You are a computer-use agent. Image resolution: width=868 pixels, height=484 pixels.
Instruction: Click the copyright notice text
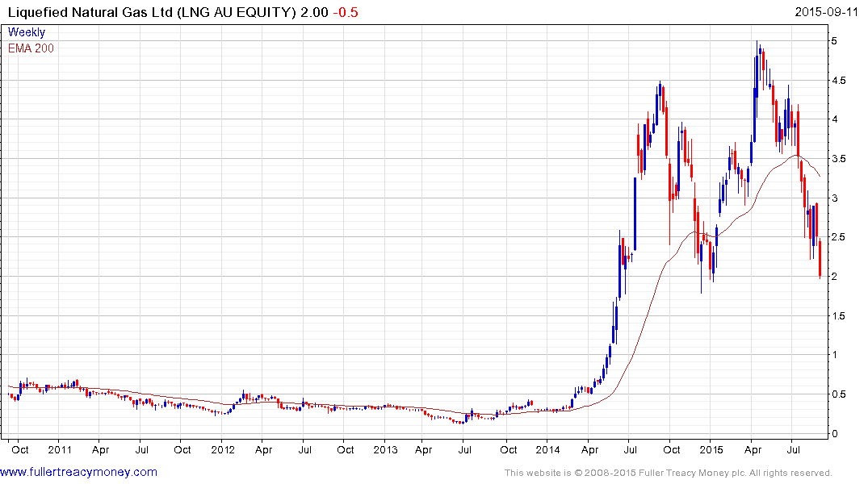tap(669, 473)
